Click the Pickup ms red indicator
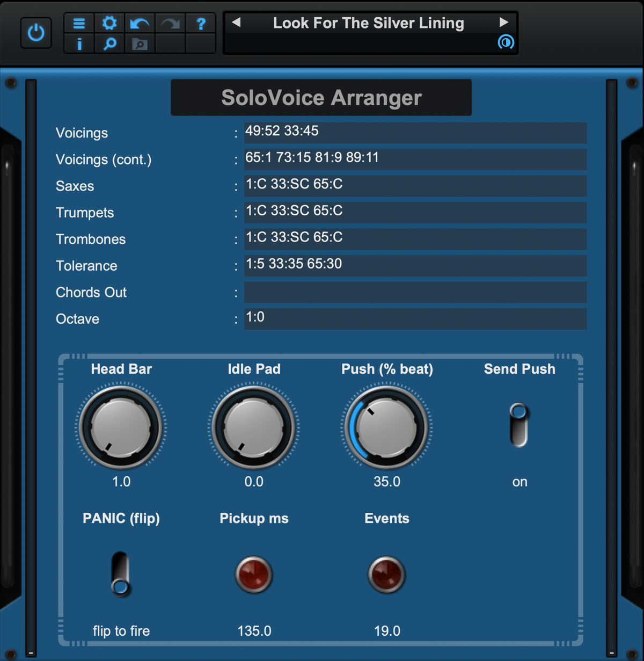 tap(254, 575)
